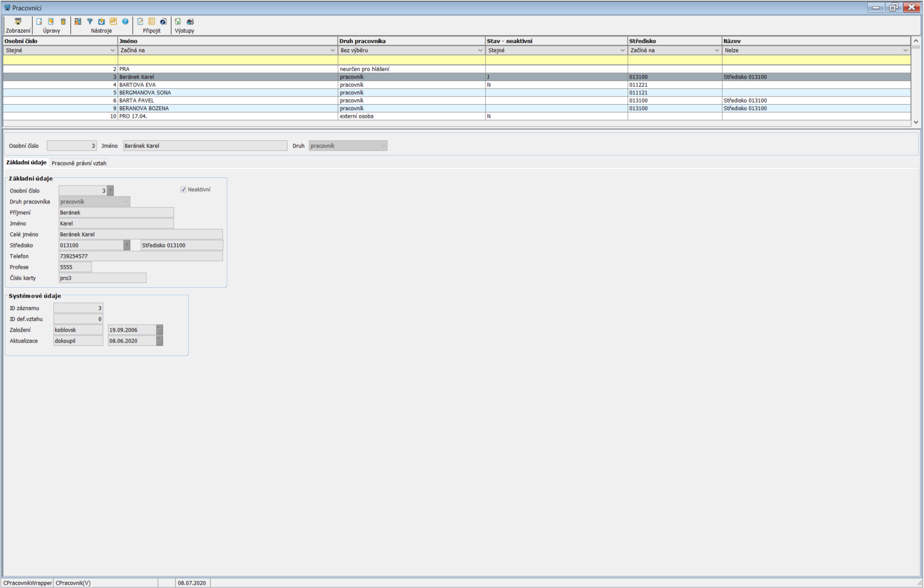Create a new record with the blank page icon
The height and width of the screenshot is (588, 924).
click(39, 22)
